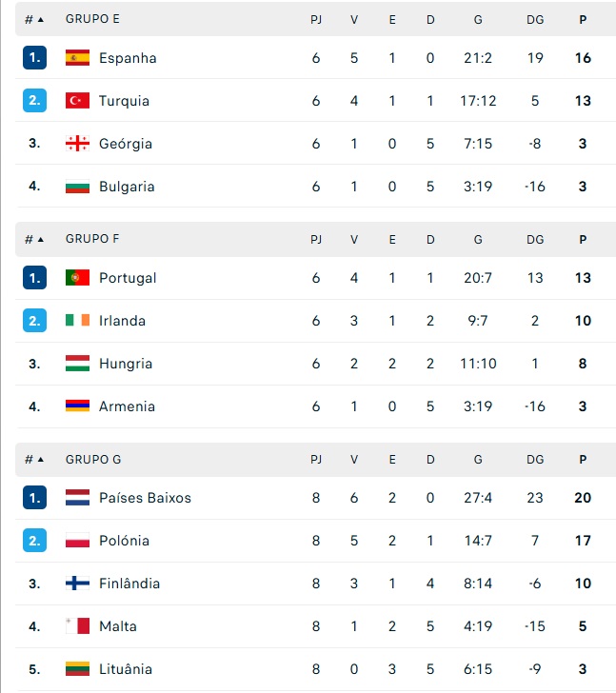Click the Finland flag icon
This screenshot has height=693, width=616.
coord(77,584)
